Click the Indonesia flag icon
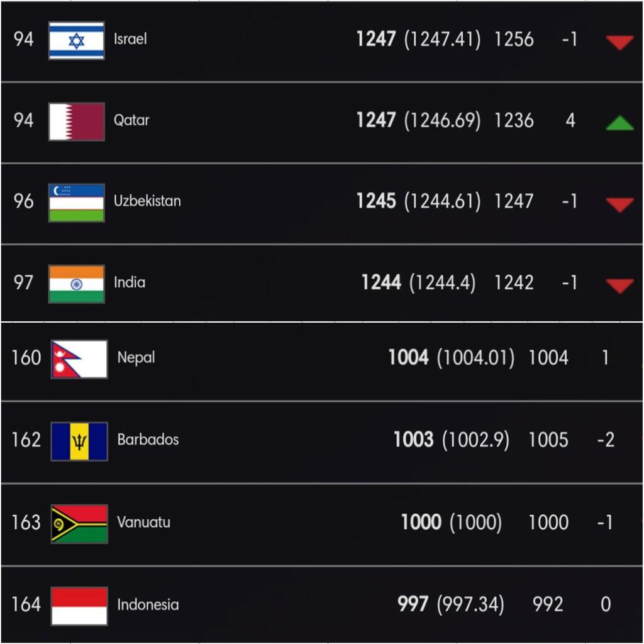Screen dimensions: 644x644 tap(79, 606)
